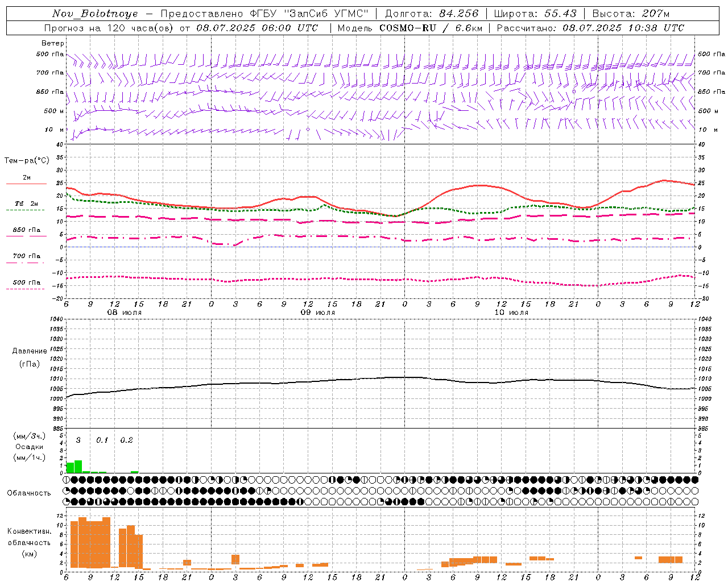Screen dimensions: 728x582
Task: Click the (мм/3ч.) precipitation unit label
Action: [29, 436]
